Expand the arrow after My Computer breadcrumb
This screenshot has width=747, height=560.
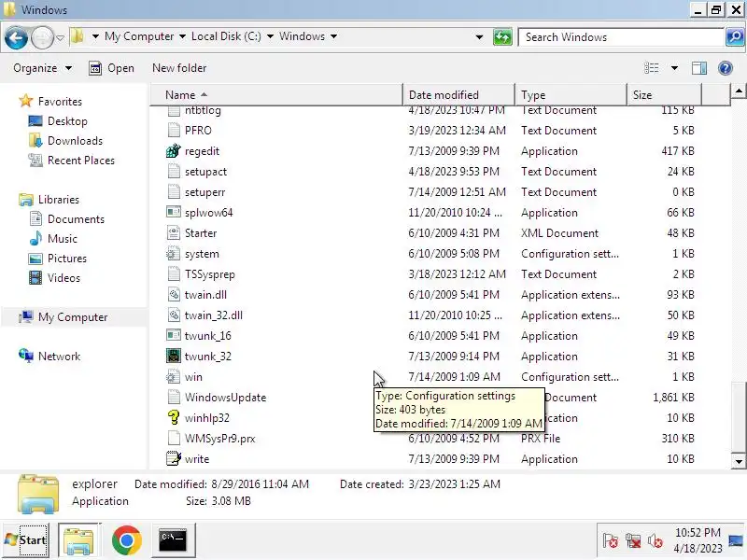click(x=182, y=36)
